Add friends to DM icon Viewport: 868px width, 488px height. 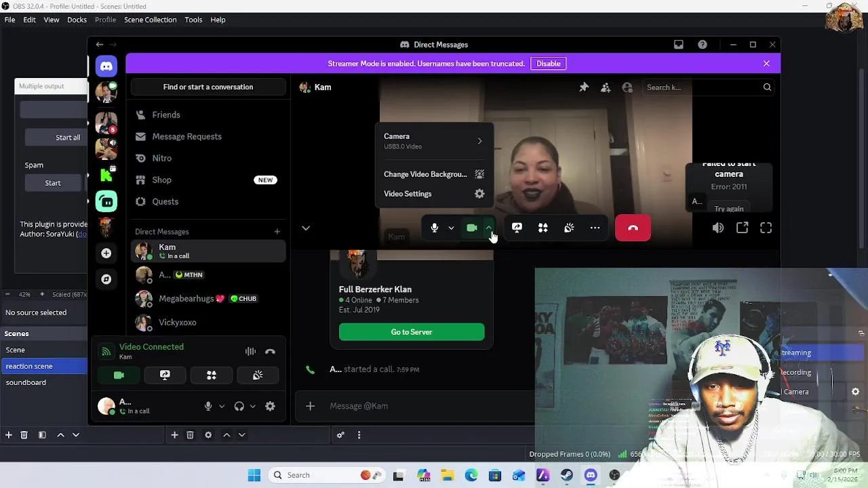(606, 87)
